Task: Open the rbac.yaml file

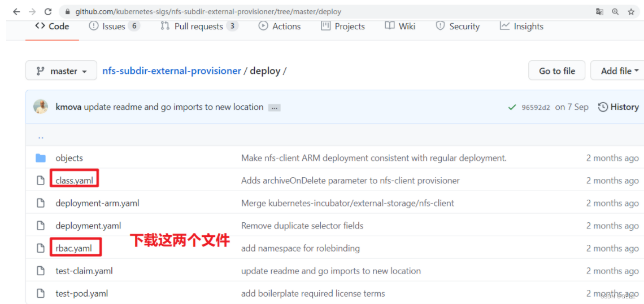Action: pyautogui.click(x=74, y=248)
